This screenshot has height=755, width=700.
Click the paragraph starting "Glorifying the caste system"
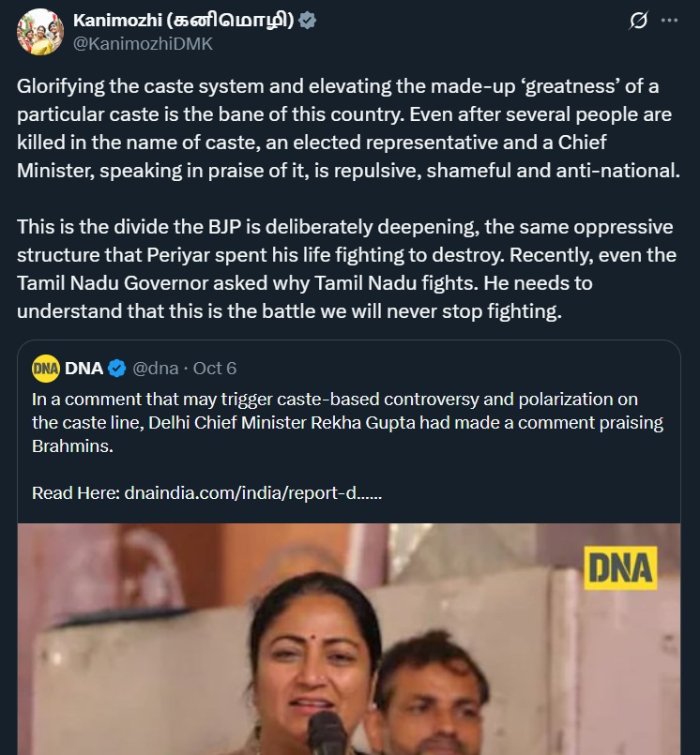338,128
